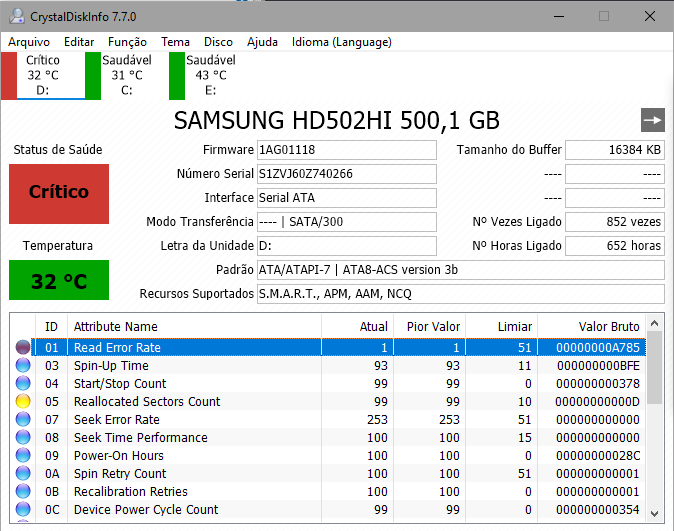Click the Padrão field ATA/ATAPI-7

pyautogui.click(x=461, y=270)
